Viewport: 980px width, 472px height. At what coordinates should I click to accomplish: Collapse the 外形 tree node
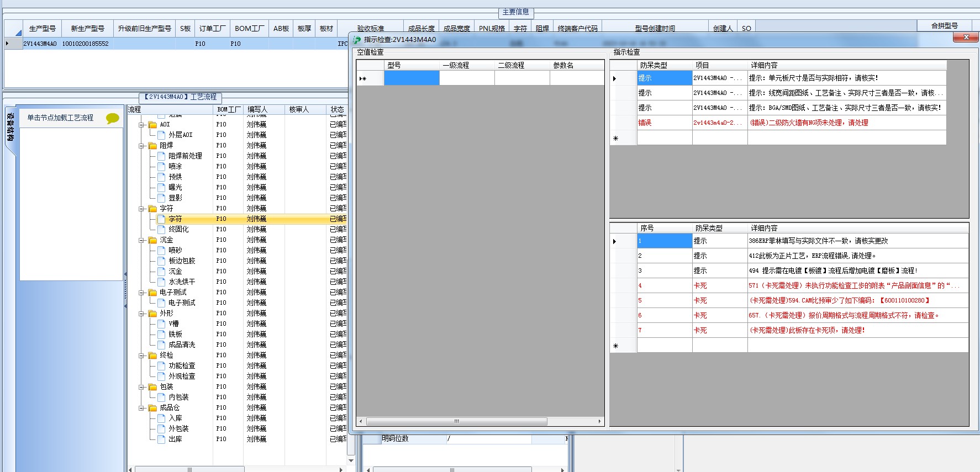tap(142, 314)
